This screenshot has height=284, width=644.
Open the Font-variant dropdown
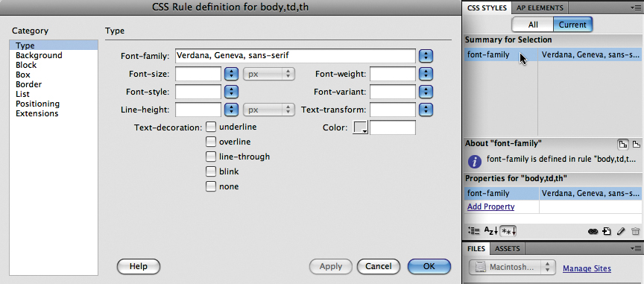(x=426, y=92)
